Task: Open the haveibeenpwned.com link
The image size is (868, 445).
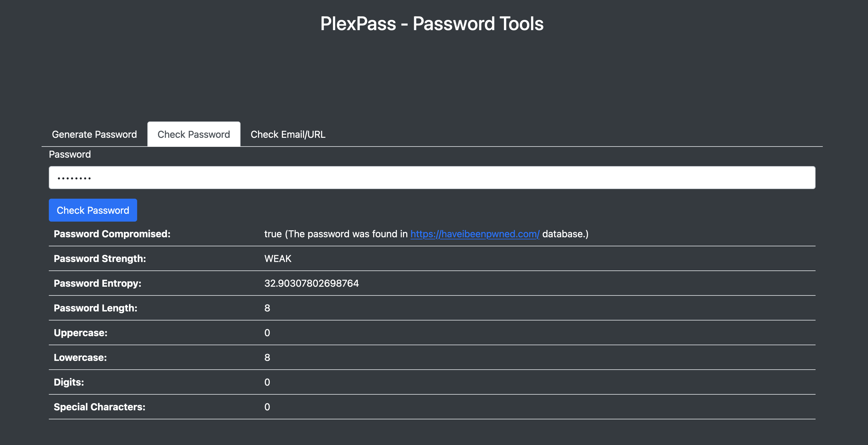Action: point(474,234)
